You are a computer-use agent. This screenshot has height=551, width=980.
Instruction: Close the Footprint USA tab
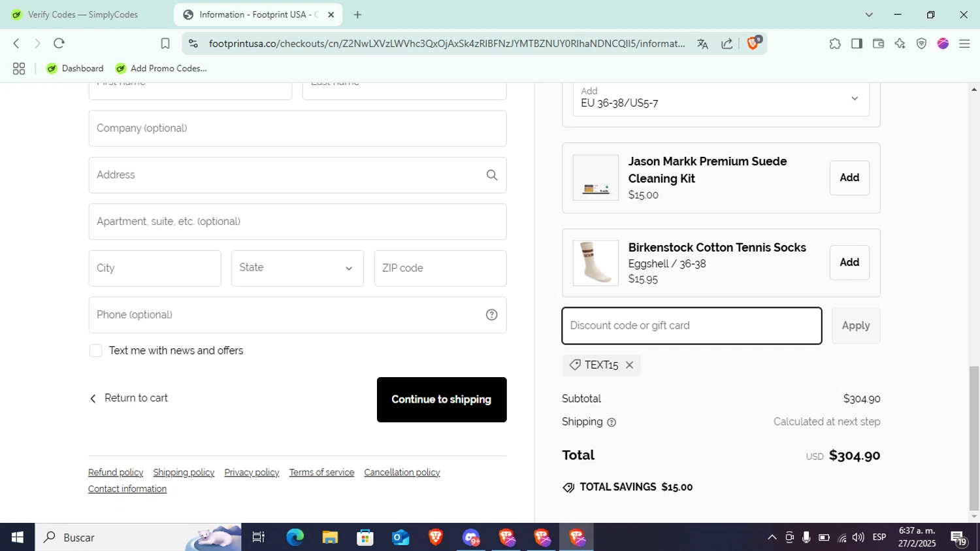(x=331, y=14)
